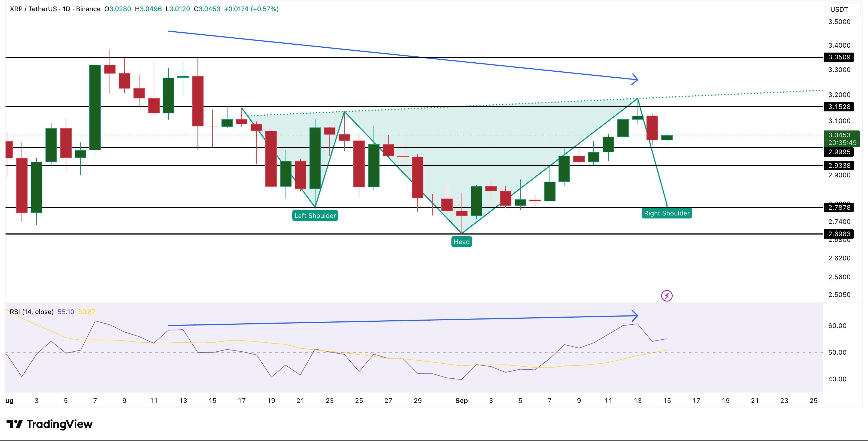
Task: Select the Left Shoulder label
Action: [x=315, y=216]
